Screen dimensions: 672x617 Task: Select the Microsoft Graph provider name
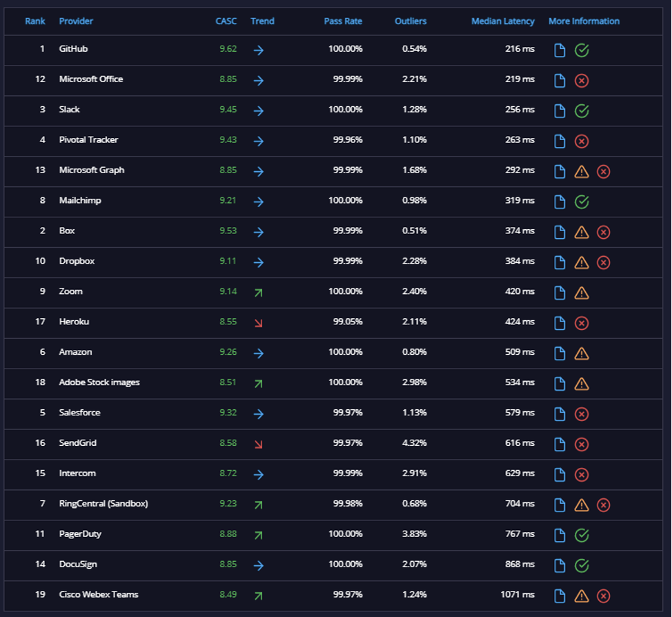click(x=92, y=170)
